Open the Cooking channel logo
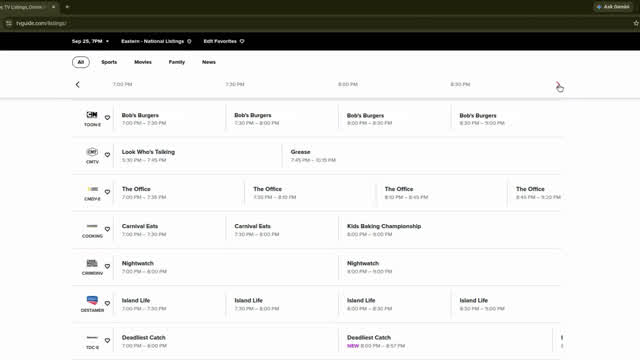This screenshot has height=360, width=640. pos(92,226)
